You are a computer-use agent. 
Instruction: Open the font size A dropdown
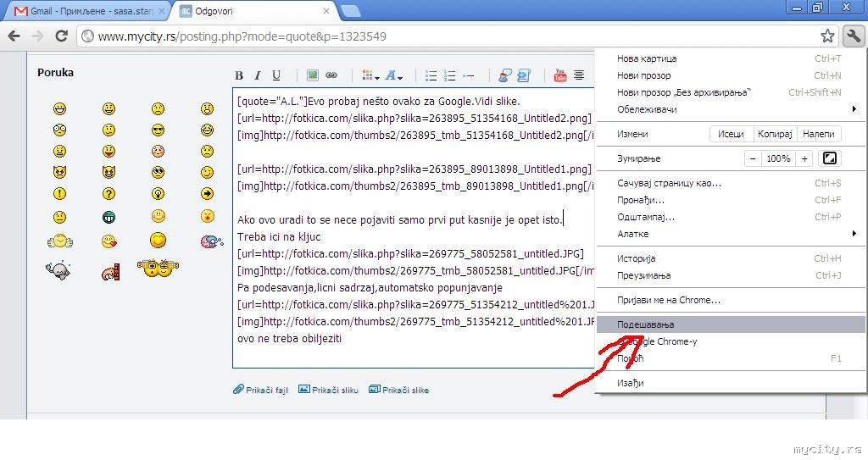[393, 75]
